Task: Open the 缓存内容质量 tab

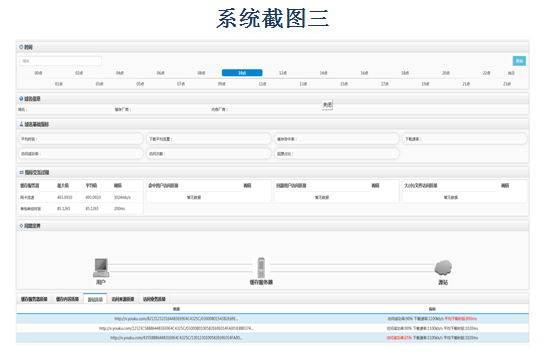Action: pos(67,299)
